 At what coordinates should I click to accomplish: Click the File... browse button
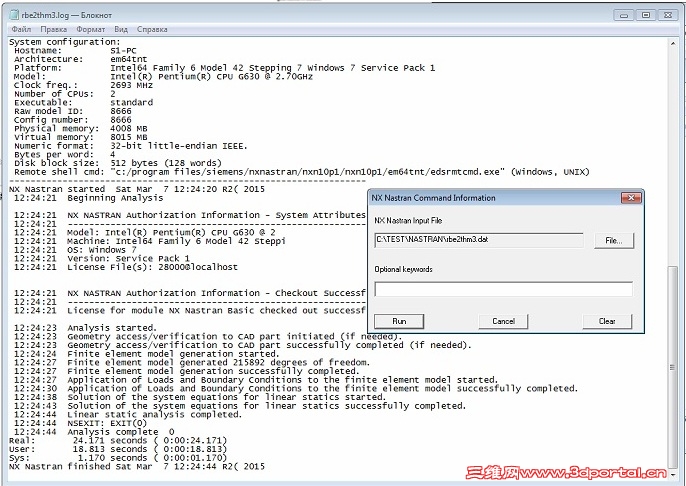point(614,241)
